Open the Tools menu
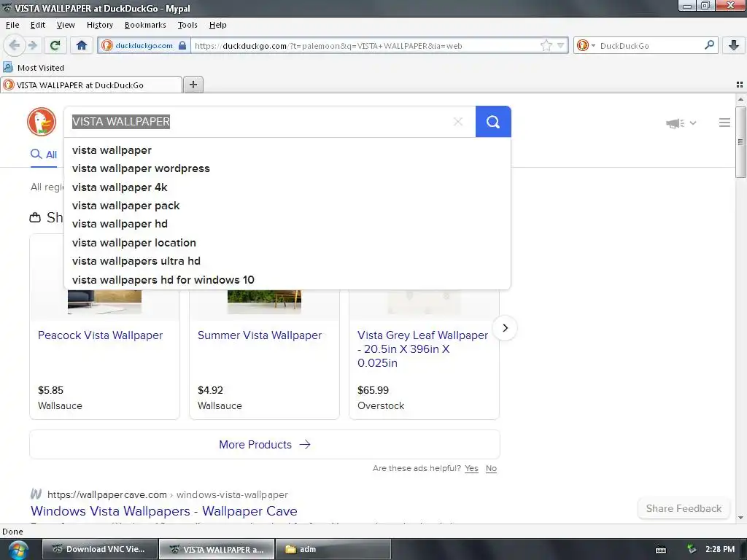 coord(187,25)
